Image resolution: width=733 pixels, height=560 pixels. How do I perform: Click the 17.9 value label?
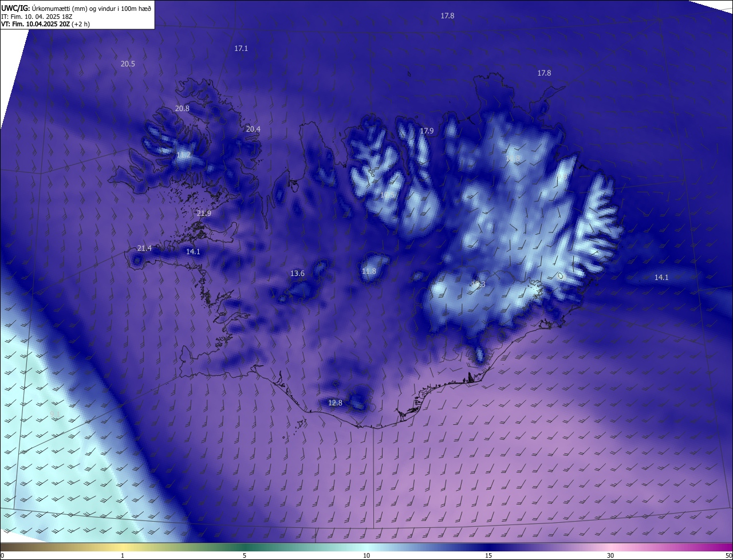coord(427,131)
